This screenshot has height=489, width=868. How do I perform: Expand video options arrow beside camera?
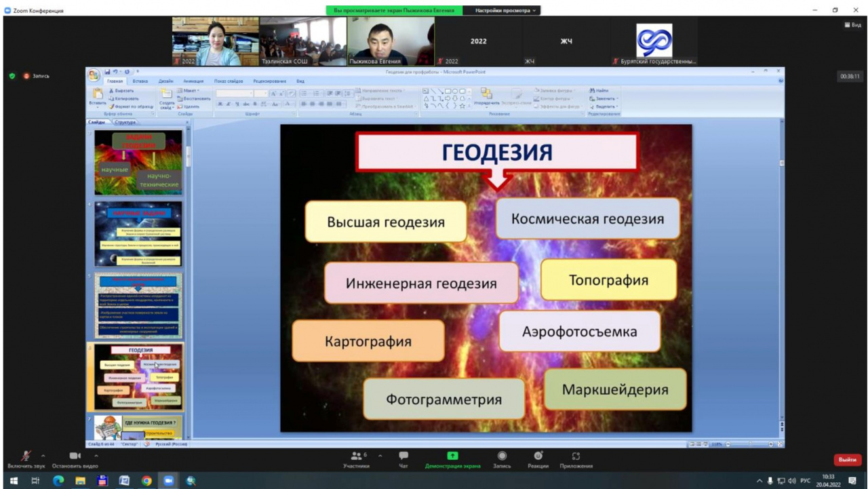pyautogui.click(x=96, y=455)
